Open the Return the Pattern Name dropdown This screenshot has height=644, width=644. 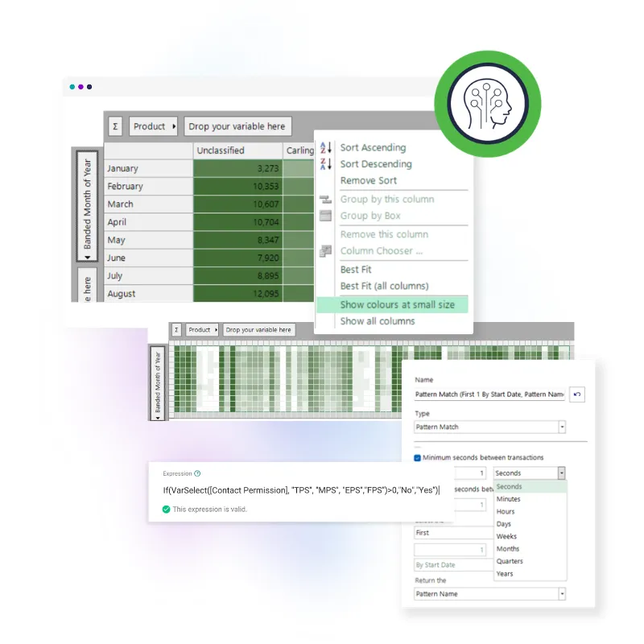click(561, 594)
